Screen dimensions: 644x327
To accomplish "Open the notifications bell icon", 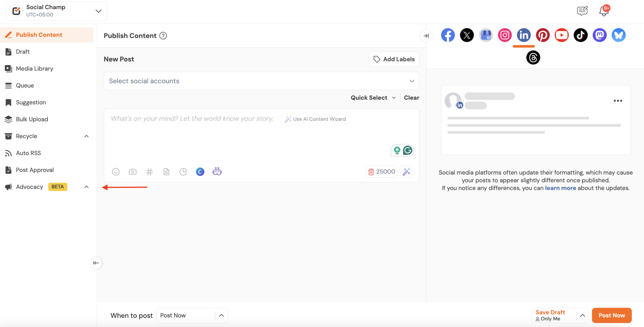I will pyautogui.click(x=604, y=11).
